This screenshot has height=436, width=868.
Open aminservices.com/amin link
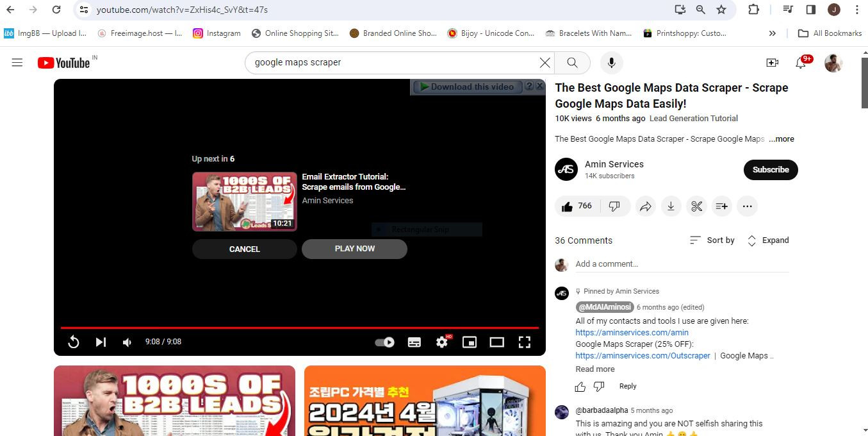click(632, 333)
